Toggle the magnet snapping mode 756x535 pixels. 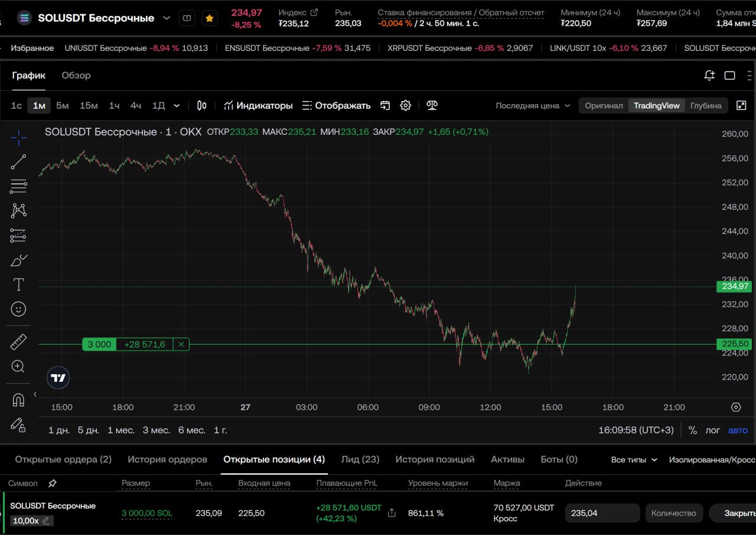point(18,400)
